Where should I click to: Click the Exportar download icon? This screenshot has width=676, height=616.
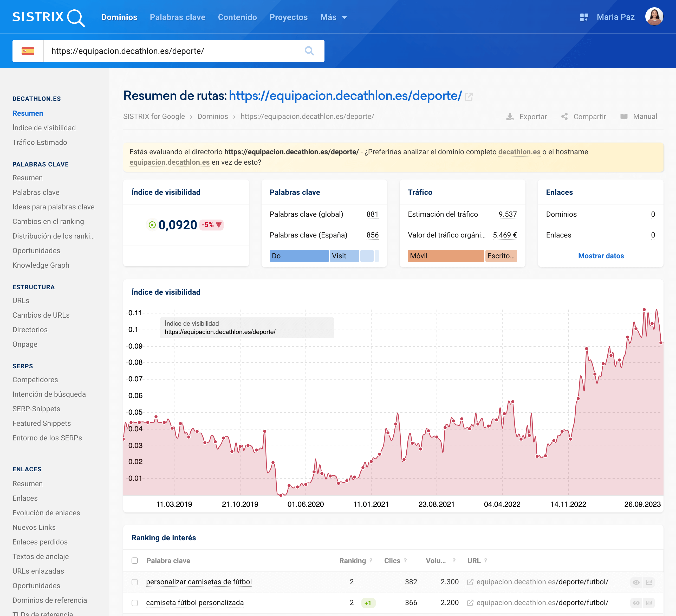pos(510,117)
